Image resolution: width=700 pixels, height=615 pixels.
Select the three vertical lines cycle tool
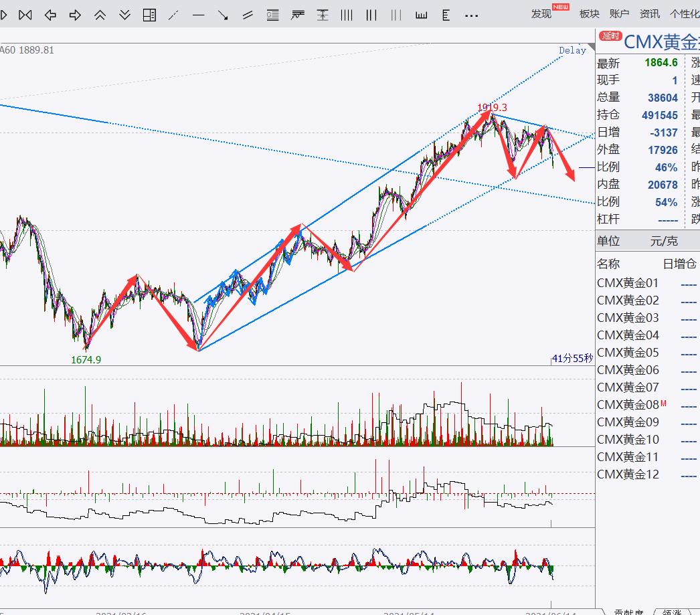(x=371, y=15)
